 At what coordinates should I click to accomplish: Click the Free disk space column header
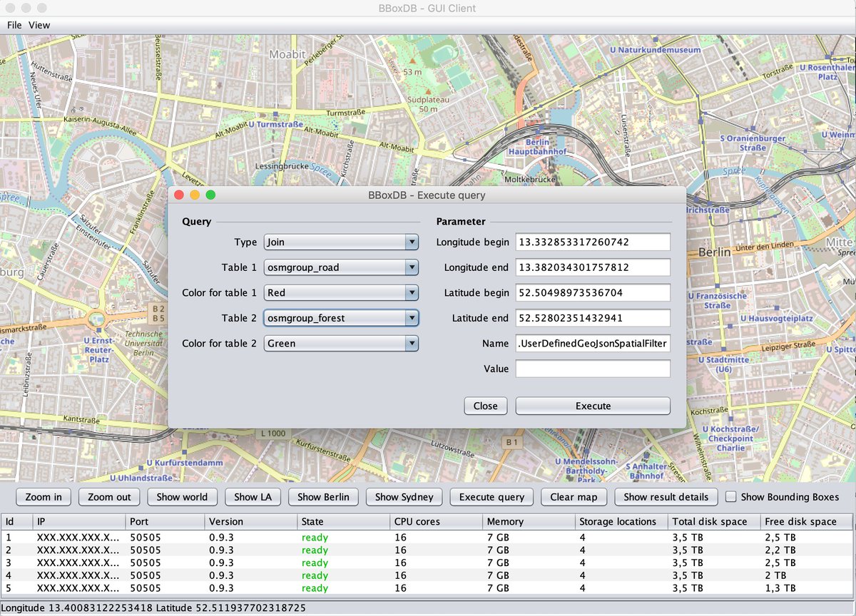807,522
